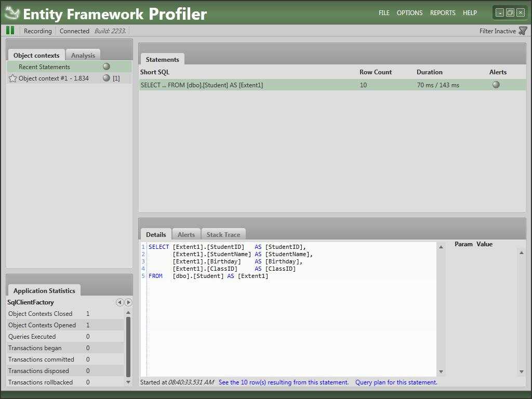Switch to the Alerts tab in details pane
Screen dimensions: 532x399
(187, 234)
